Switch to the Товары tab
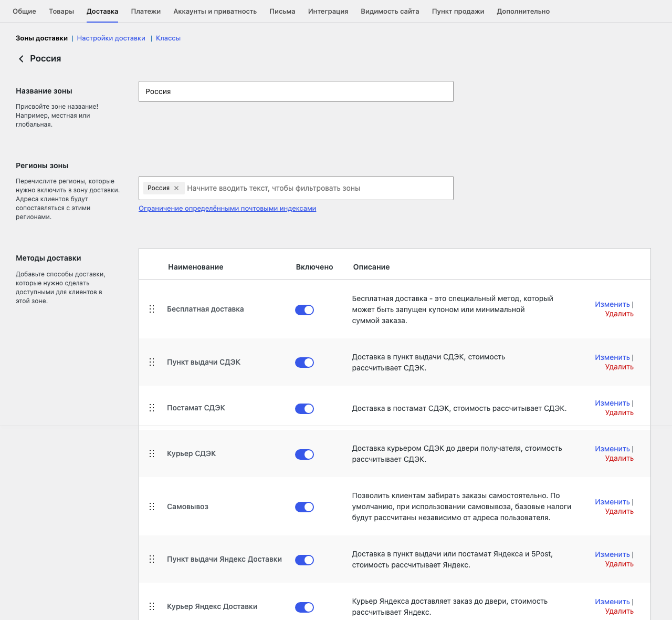This screenshot has height=620, width=672. [61, 11]
